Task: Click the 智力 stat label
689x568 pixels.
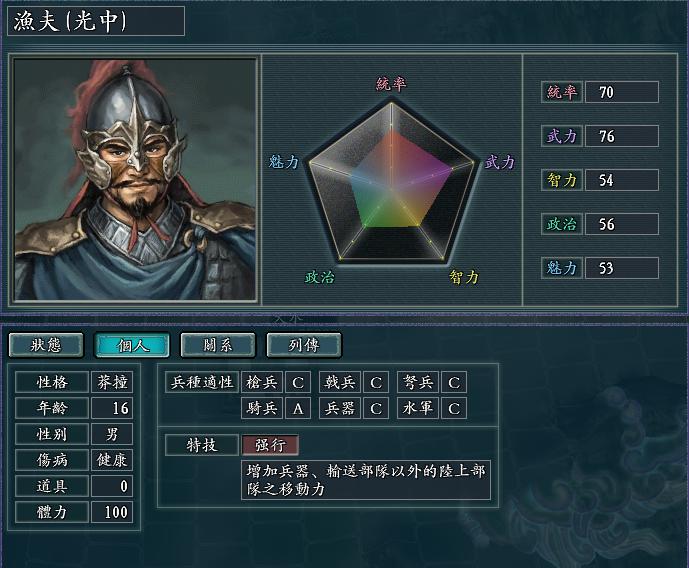Action: (x=562, y=180)
